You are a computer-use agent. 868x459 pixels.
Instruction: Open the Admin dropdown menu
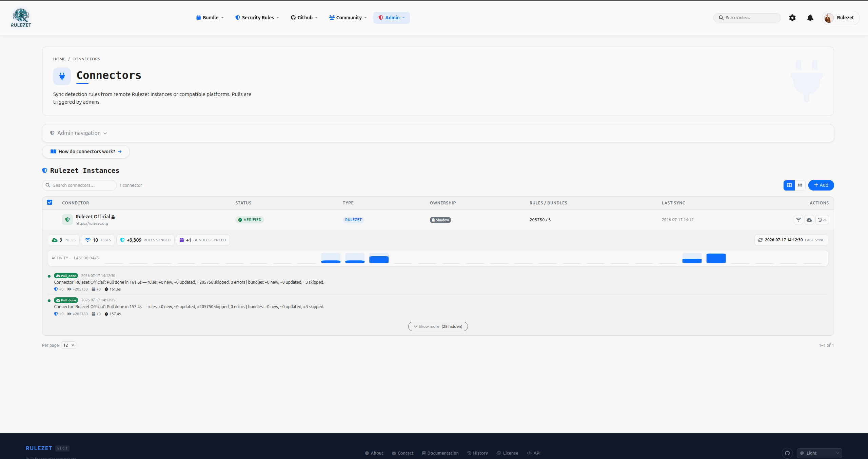point(392,18)
